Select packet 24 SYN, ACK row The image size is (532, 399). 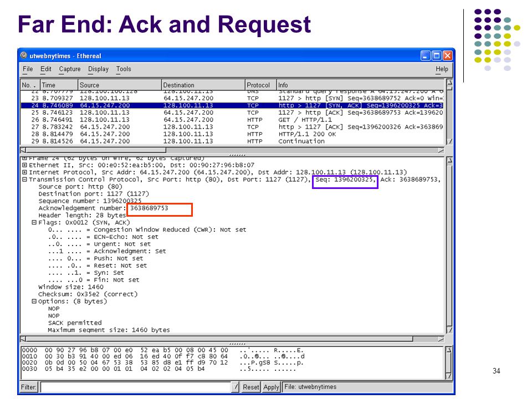[232, 105]
